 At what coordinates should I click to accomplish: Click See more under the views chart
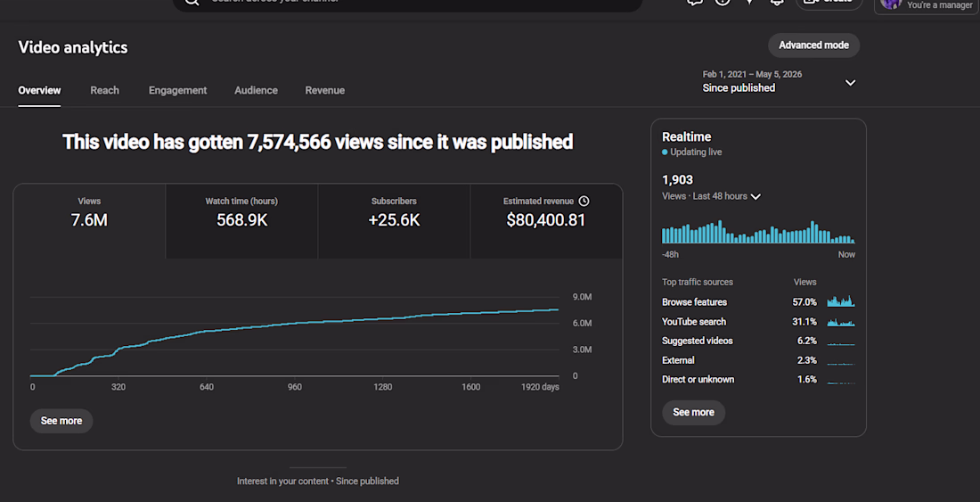(61, 421)
